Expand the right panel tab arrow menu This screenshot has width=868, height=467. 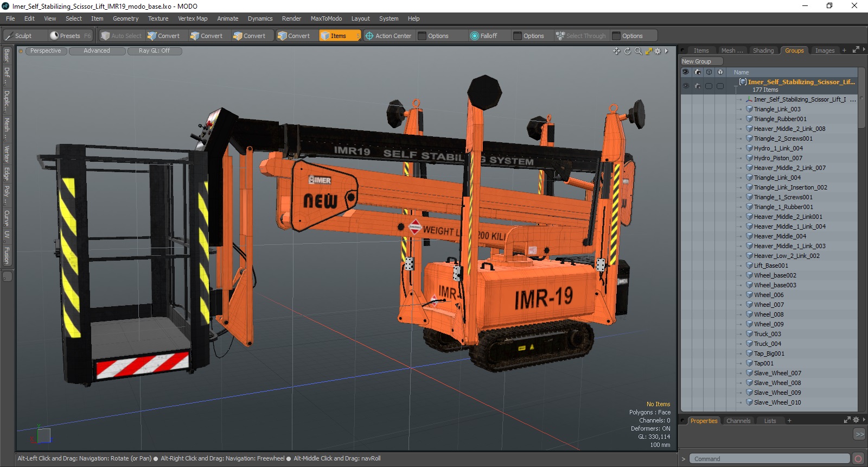(864, 50)
